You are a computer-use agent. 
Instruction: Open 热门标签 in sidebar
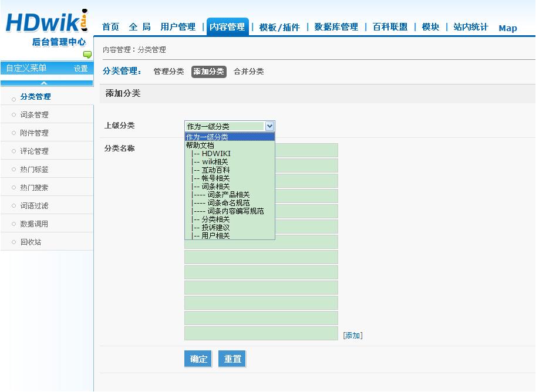pos(34,170)
